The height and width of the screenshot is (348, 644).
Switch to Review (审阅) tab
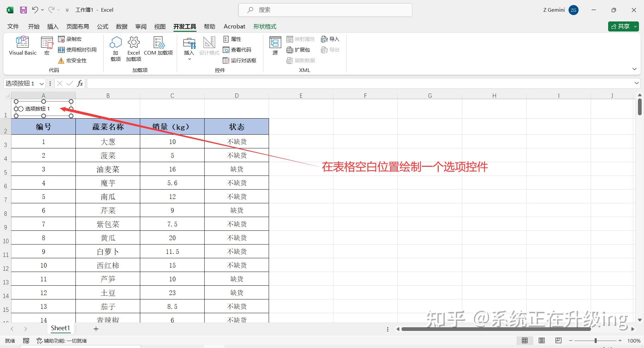[141, 26]
